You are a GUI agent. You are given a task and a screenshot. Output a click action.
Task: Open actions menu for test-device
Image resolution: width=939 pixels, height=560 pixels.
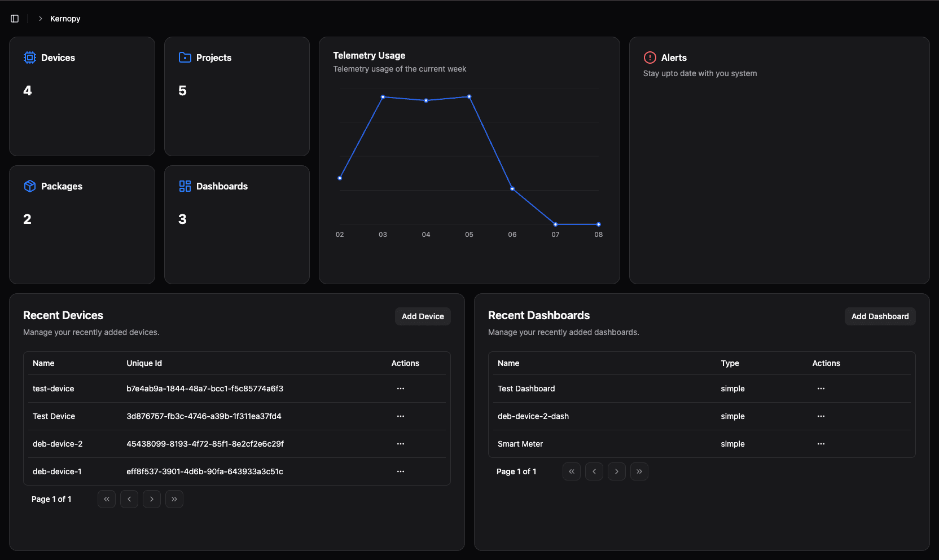[x=401, y=389]
